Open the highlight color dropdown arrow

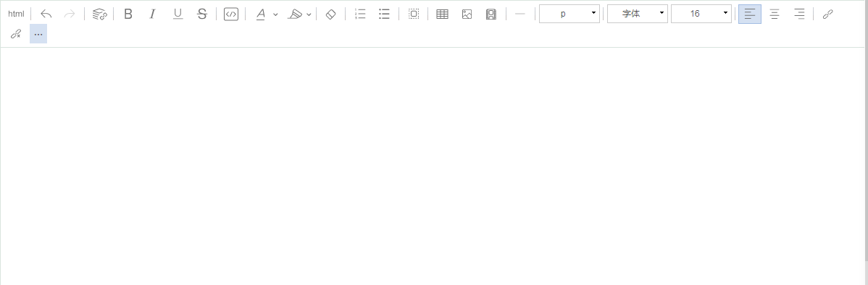309,14
